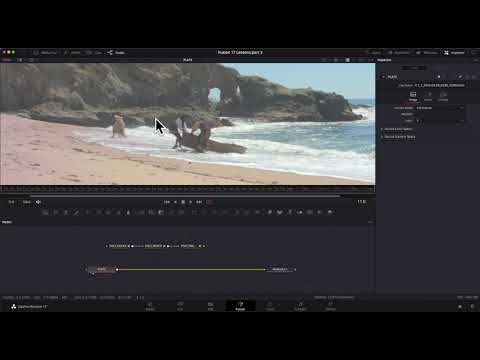Open Project Settings gear icon
The height and width of the screenshot is (360, 480).
pyautogui.click(x=472, y=306)
